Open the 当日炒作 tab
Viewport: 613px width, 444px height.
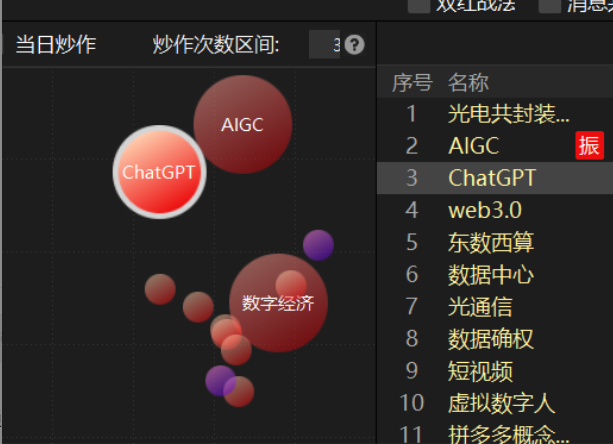click(56, 44)
